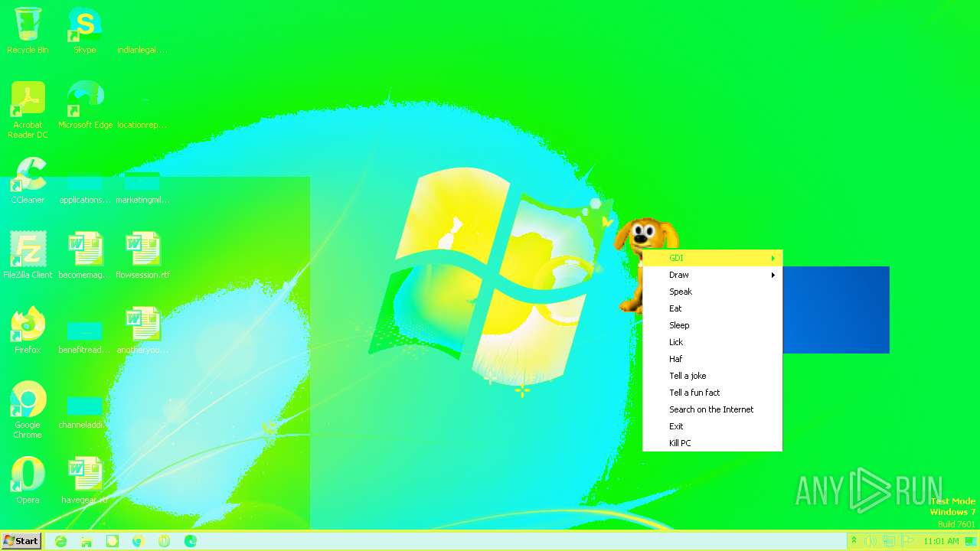The image size is (980, 551).
Task: Open the third pinned taskbar app
Action: tap(113, 541)
